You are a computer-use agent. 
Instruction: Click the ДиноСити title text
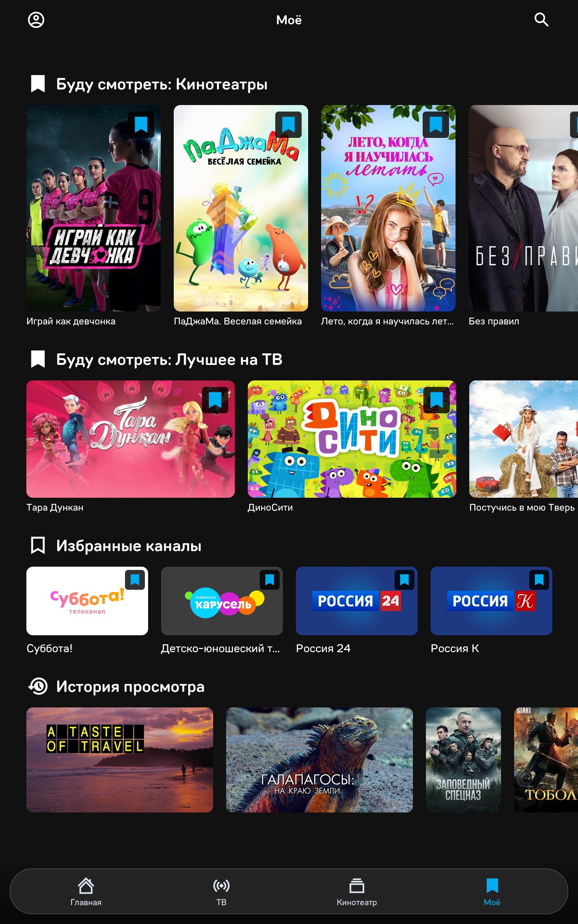pyautogui.click(x=270, y=508)
